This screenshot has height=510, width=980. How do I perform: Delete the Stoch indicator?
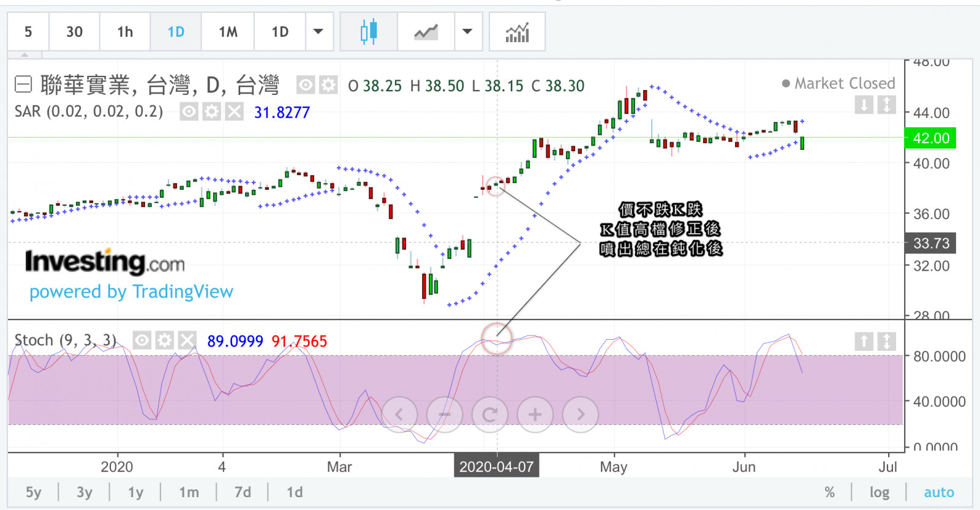click(x=187, y=340)
